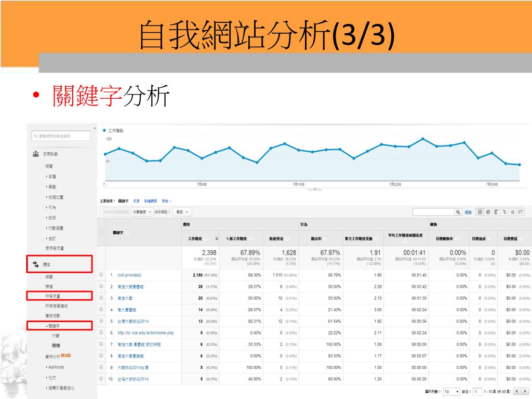Viewport: 532px width, 399px height.
Task: Open the show rows count dropdown
Action: tap(451, 392)
